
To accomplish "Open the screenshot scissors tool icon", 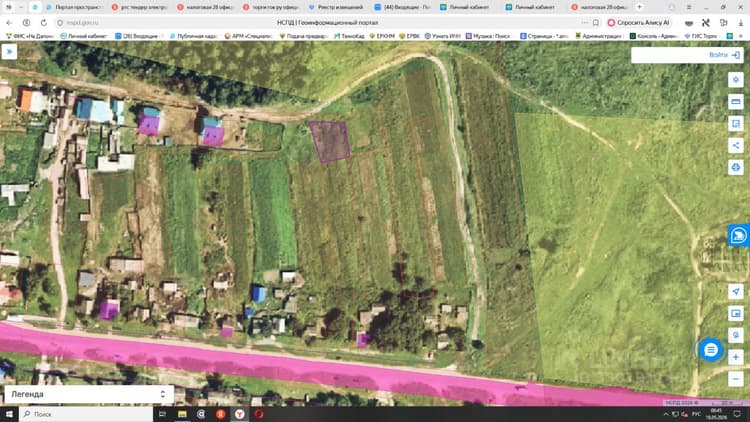I will 706,22.
